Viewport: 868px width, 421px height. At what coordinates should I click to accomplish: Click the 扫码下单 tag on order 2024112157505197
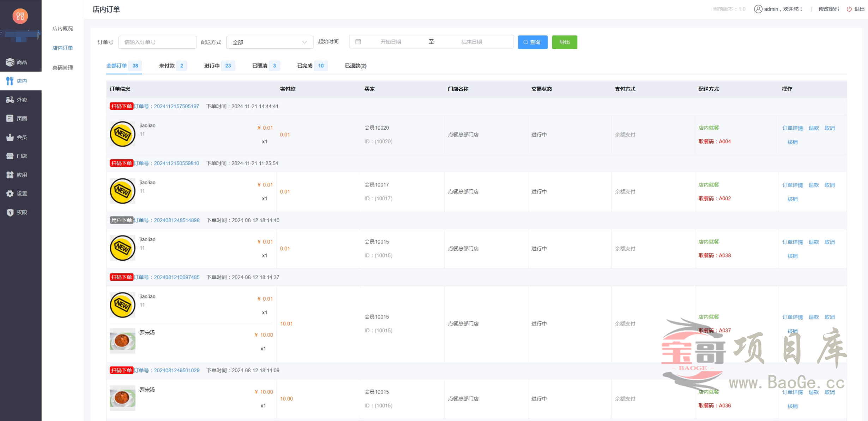(121, 106)
